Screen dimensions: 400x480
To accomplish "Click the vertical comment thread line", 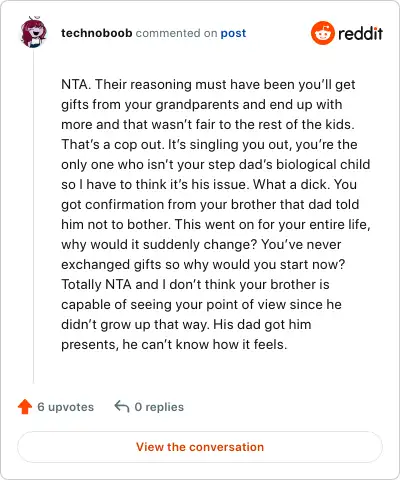I will pyautogui.click(x=33, y=217).
